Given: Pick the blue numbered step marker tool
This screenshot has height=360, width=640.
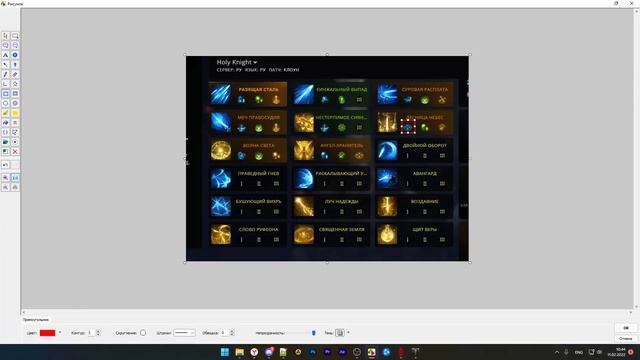Looking at the screenshot, I should pos(15,55).
